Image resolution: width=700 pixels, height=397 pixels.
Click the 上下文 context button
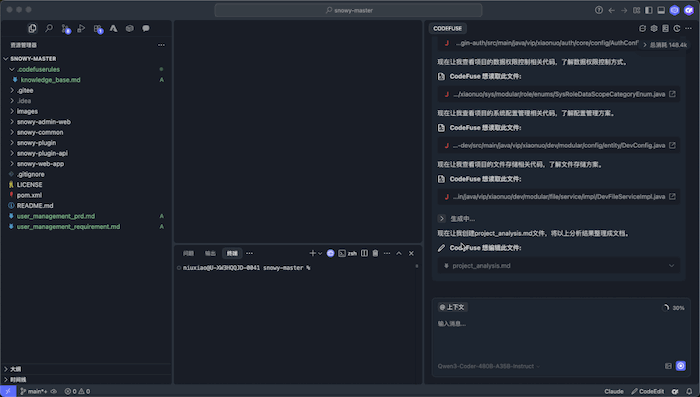[452, 307]
